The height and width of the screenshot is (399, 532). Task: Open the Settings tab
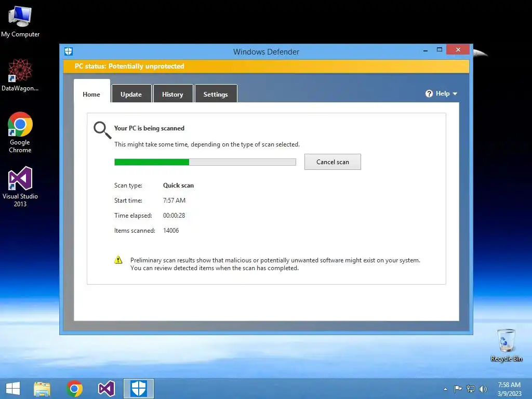tap(216, 95)
